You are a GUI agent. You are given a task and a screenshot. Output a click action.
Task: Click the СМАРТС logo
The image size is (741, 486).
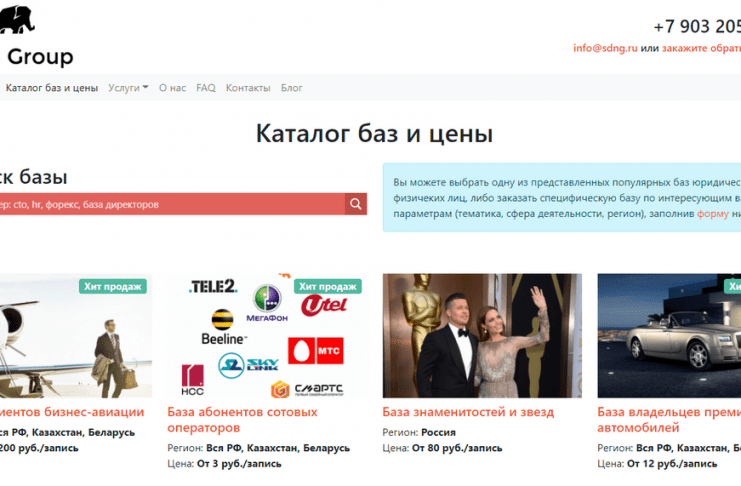(x=307, y=390)
